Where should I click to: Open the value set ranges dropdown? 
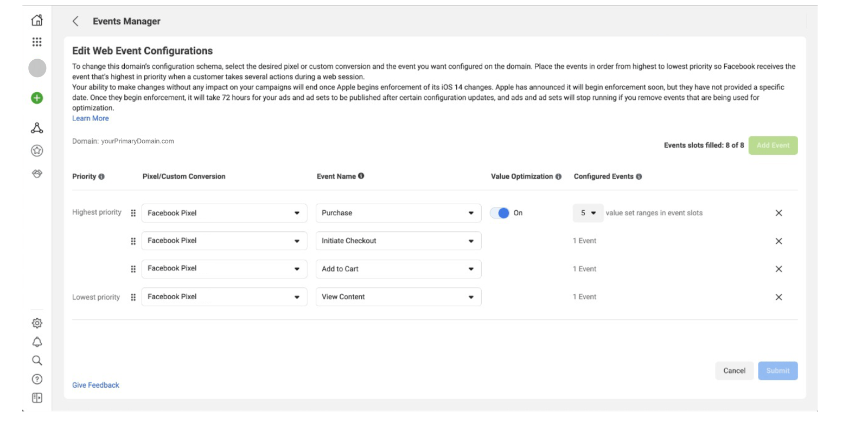click(588, 213)
